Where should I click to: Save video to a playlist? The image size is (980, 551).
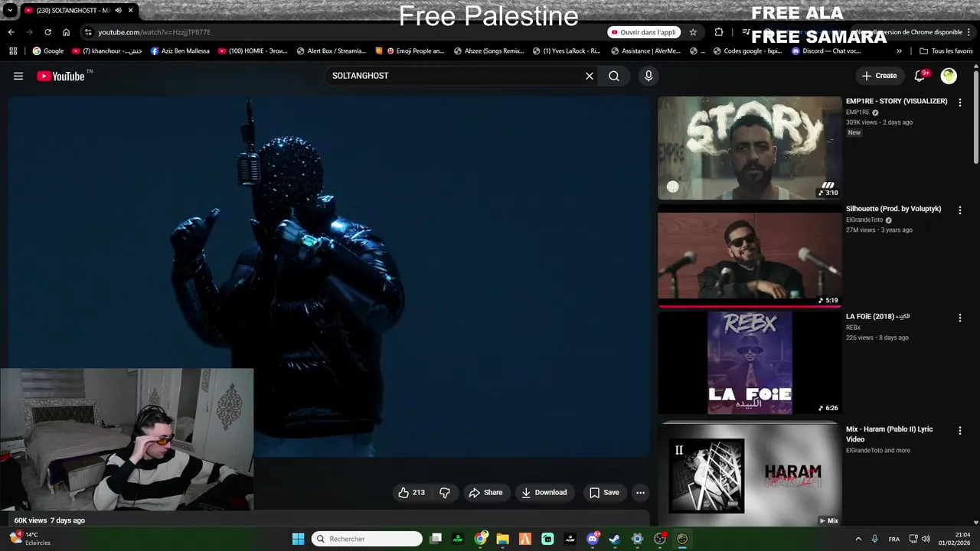coord(603,493)
